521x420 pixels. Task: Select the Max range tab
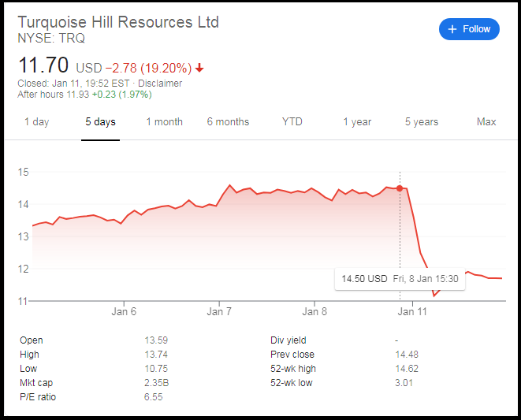(486, 121)
